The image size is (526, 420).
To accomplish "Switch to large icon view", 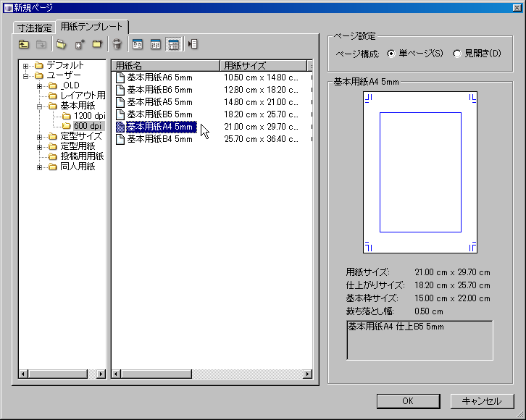I will (138, 44).
